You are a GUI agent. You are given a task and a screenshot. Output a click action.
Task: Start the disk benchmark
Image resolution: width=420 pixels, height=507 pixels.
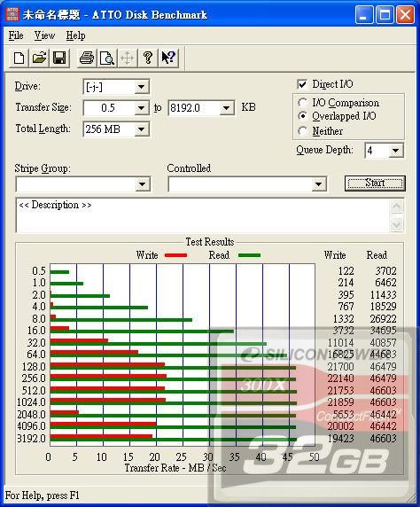(x=375, y=183)
